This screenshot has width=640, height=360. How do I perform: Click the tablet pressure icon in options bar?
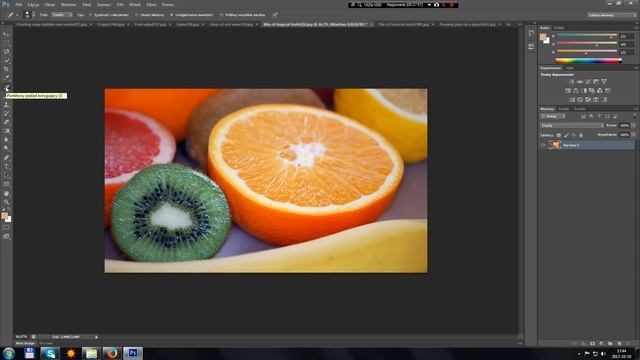click(x=276, y=15)
